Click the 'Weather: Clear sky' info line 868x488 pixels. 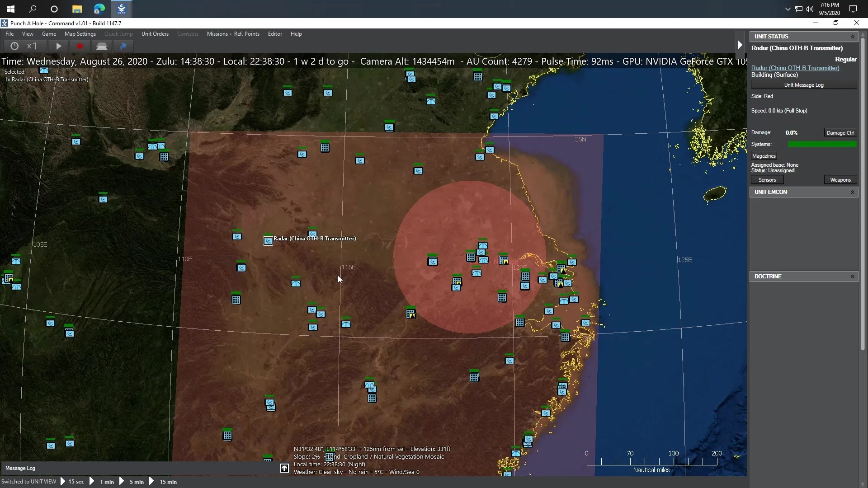pos(357,472)
